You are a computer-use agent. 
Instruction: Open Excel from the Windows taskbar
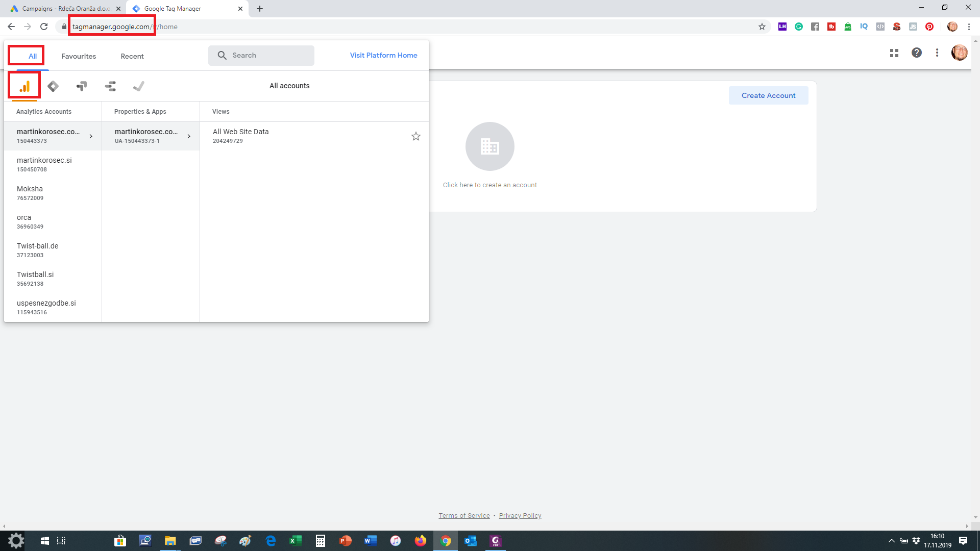pyautogui.click(x=296, y=541)
